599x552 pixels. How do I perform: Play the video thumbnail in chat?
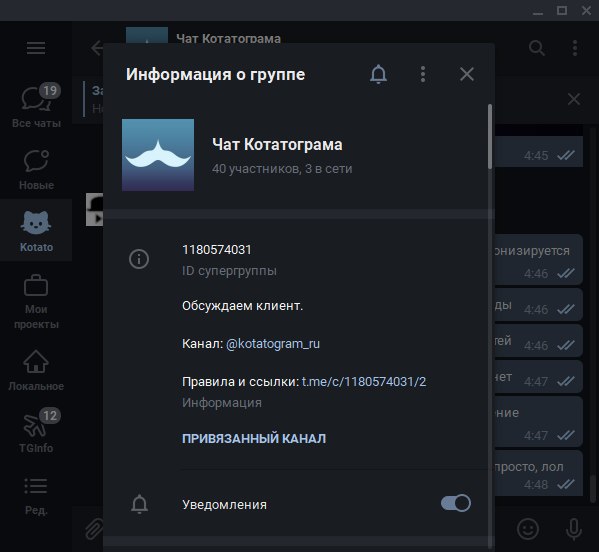point(94,209)
